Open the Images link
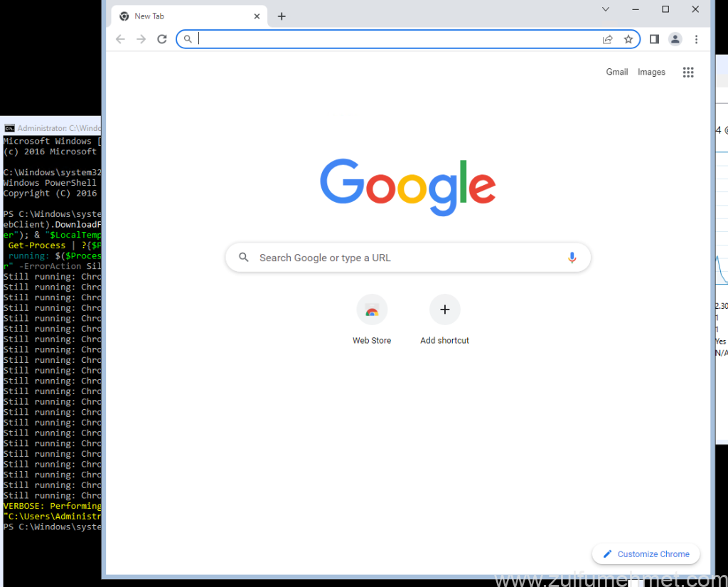The image size is (728, 587). [x=651, y=72]
